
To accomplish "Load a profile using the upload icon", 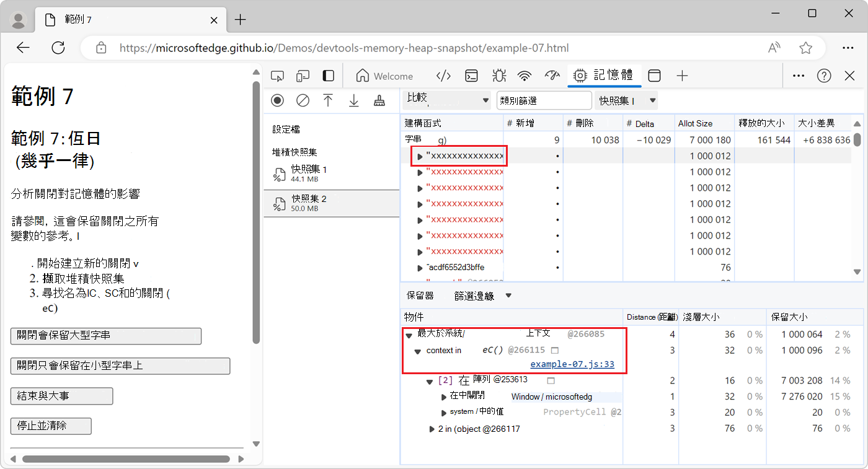I will (328, 100).
